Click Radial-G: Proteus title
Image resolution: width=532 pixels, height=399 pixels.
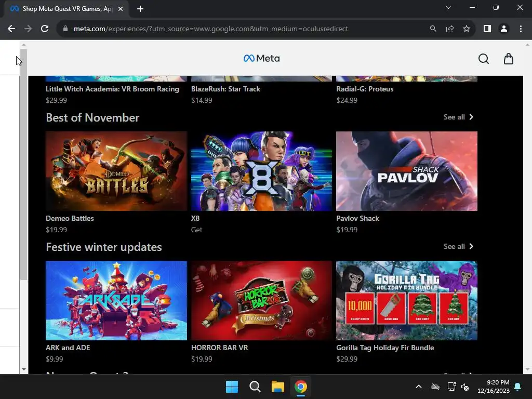click(365, 89)
